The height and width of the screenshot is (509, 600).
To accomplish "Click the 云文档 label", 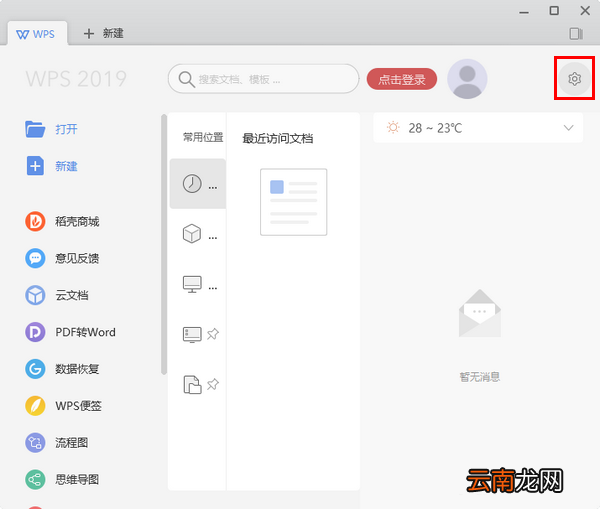I will pos(72,295).
